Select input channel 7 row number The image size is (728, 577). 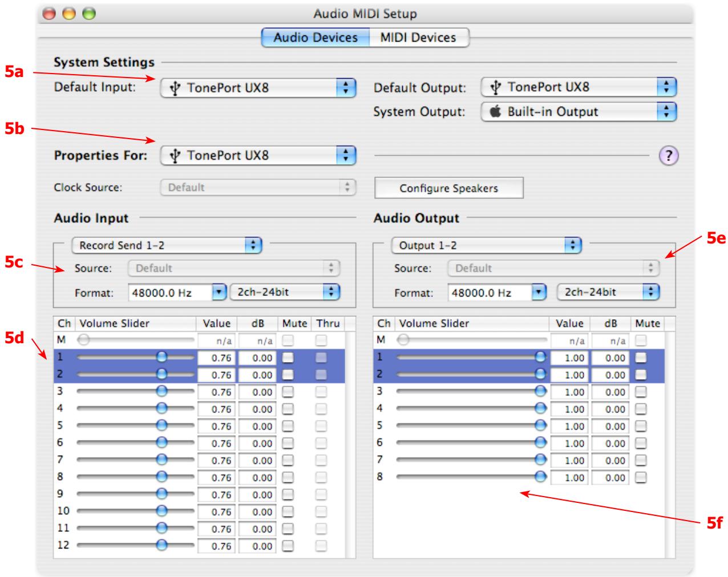[x=60, y=460]
